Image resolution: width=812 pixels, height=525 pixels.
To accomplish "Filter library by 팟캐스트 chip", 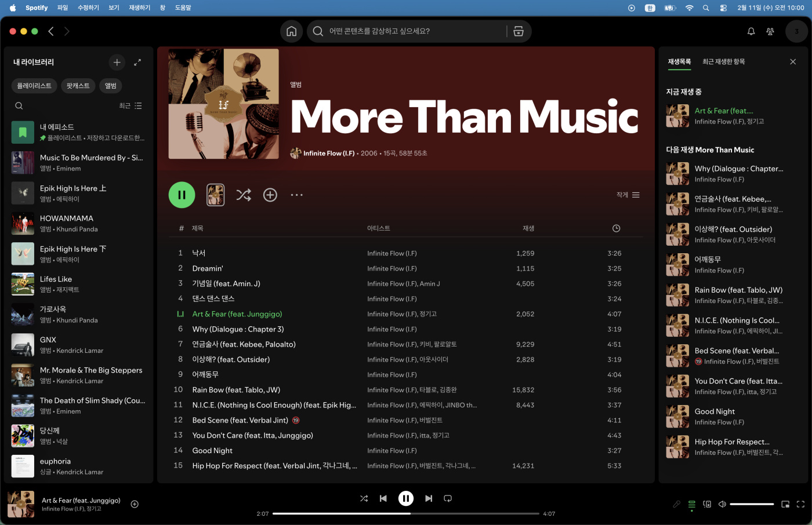I will 78,86.
